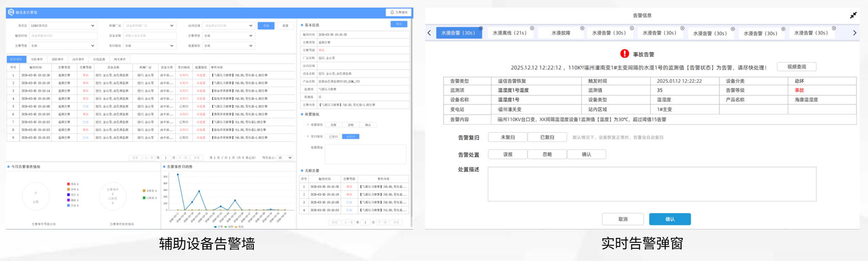Screen dimensions: 868x261
Task: Click the 设备名称 search input field
Action: tap(149, 36)
